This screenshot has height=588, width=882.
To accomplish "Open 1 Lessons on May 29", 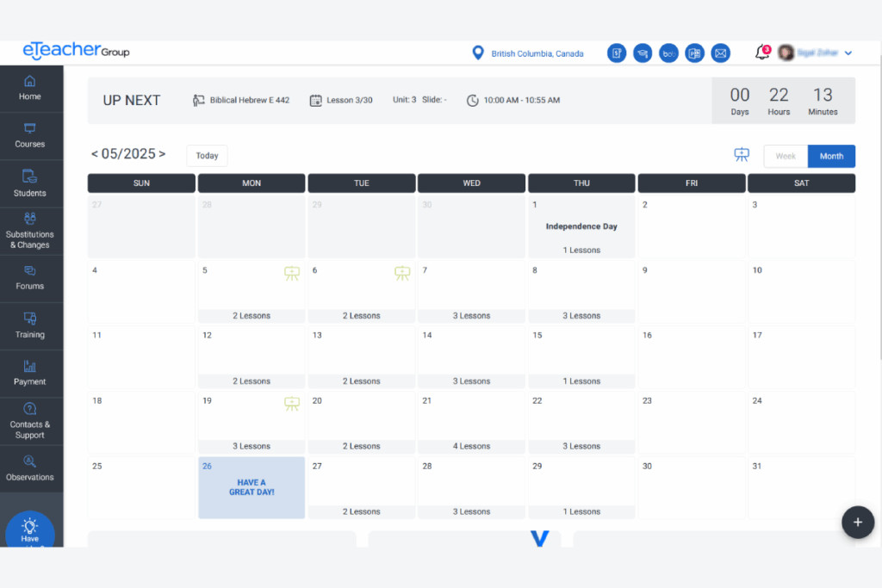I will [x=581, y=511].
